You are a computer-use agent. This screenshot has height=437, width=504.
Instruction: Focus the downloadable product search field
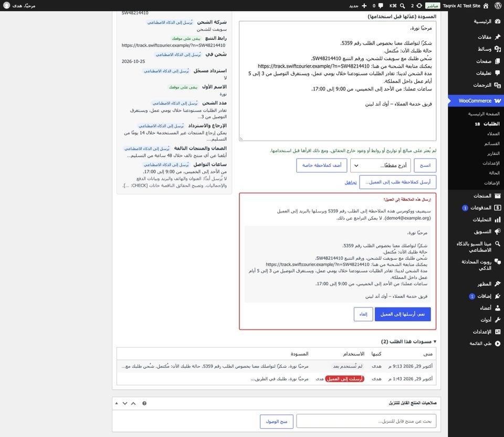[x=366, y=421]
